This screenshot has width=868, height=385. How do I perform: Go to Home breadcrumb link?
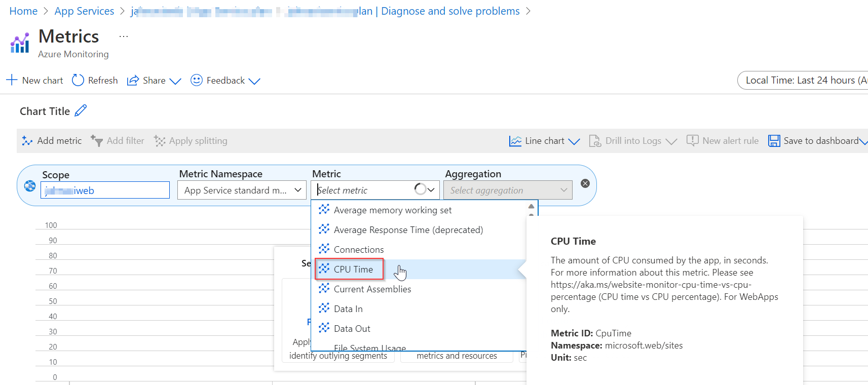23,11
